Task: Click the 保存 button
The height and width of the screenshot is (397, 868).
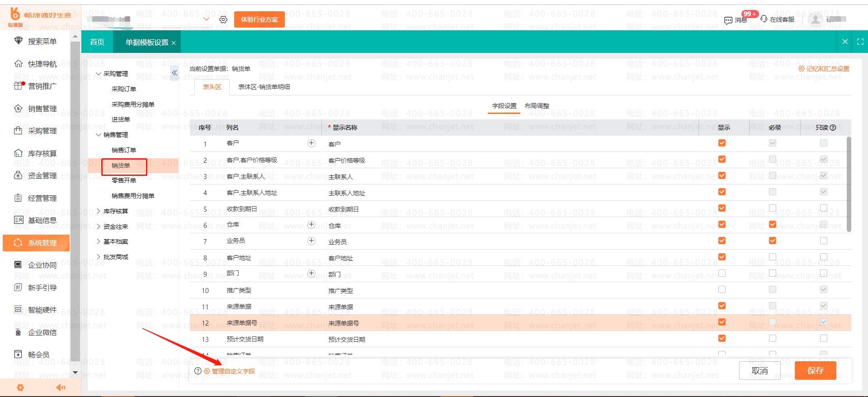Action: (816, 371)
